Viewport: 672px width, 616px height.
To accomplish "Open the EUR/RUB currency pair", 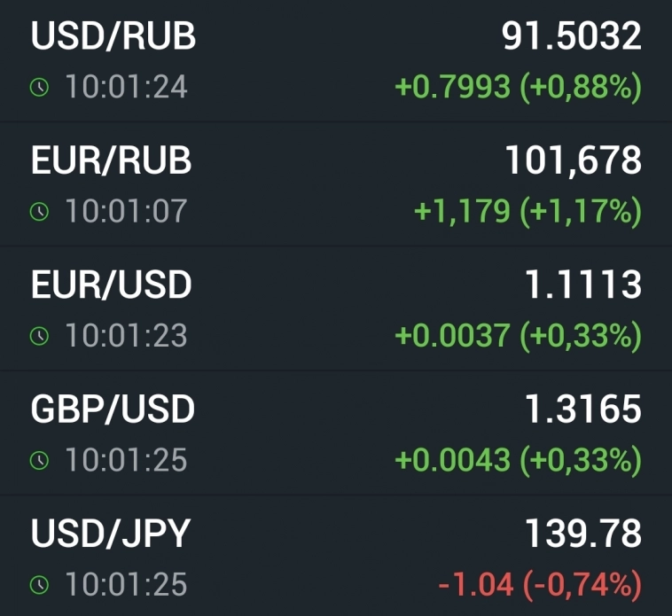I will click(112, 161).
